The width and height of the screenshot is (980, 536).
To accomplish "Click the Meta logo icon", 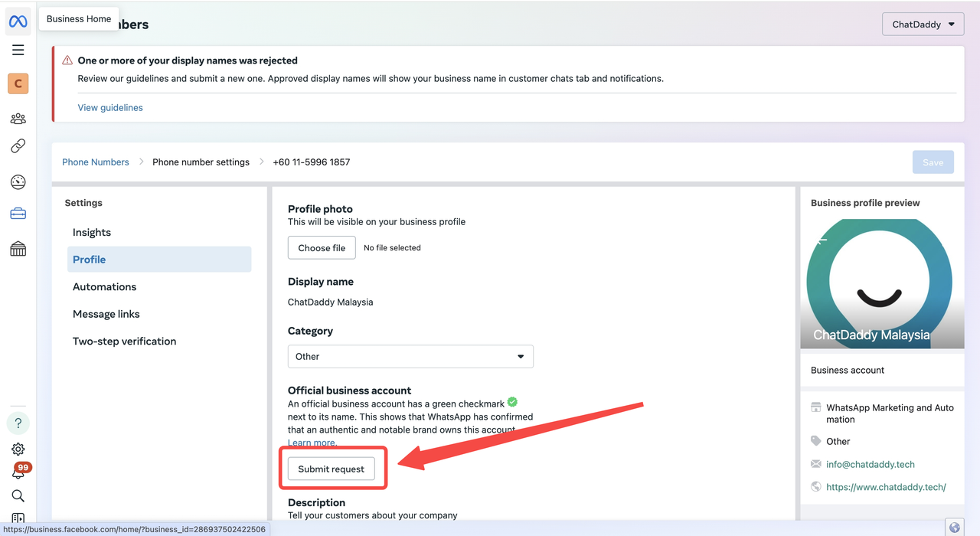I will (x=18, y=21).
